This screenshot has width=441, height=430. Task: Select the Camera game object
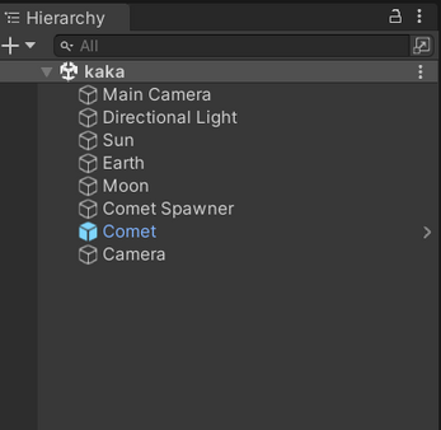pos(134,255)
